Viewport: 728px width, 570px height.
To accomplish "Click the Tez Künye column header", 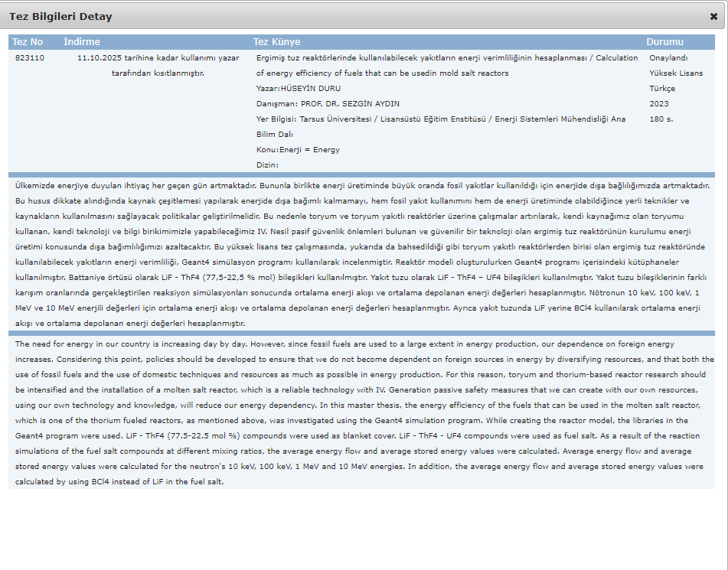I will (x=276, y=42).
